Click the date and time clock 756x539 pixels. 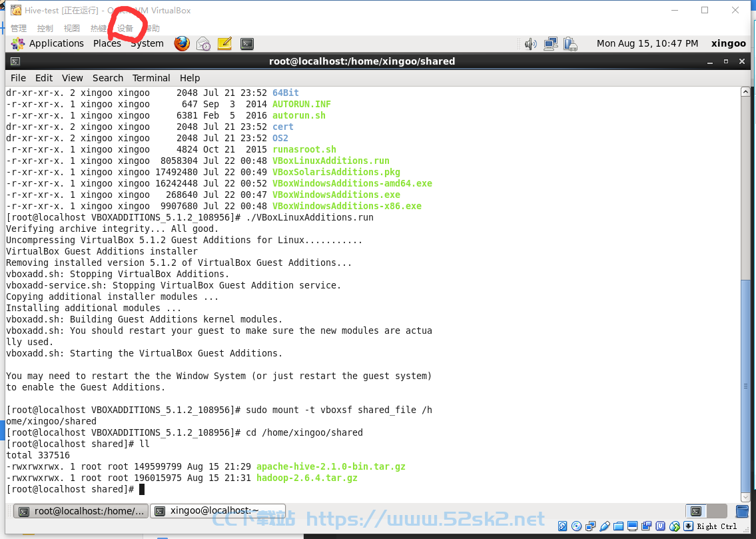647,43
